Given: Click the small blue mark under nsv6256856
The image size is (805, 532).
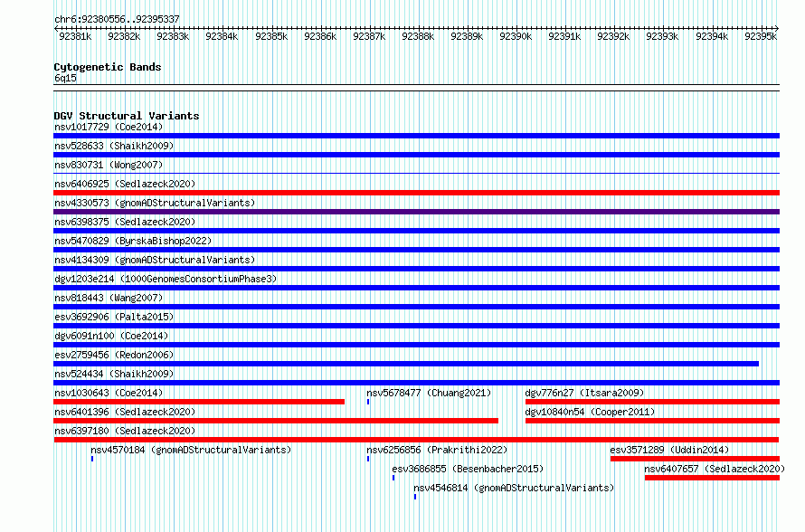Looking at the screenshot, I should coord(368,459).
